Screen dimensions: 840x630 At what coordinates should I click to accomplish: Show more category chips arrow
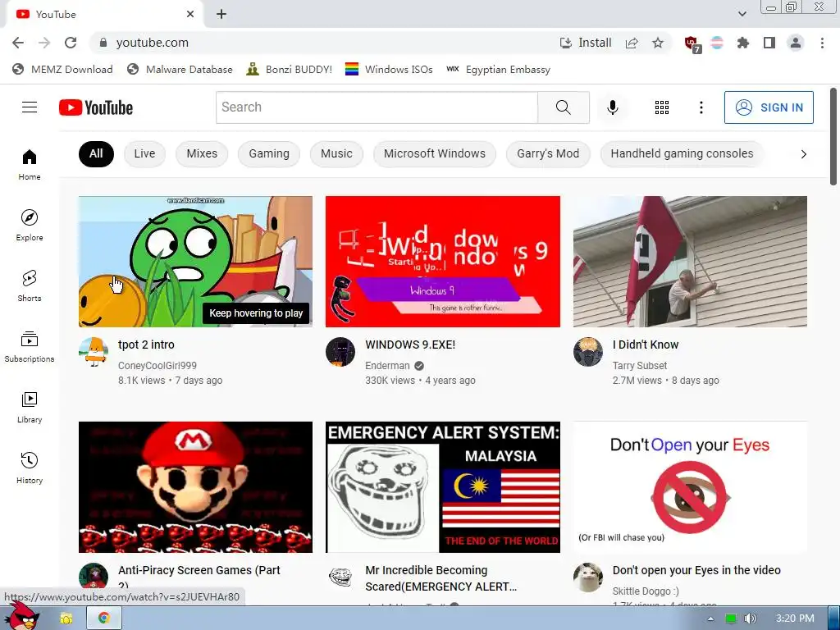pos(803,154)
